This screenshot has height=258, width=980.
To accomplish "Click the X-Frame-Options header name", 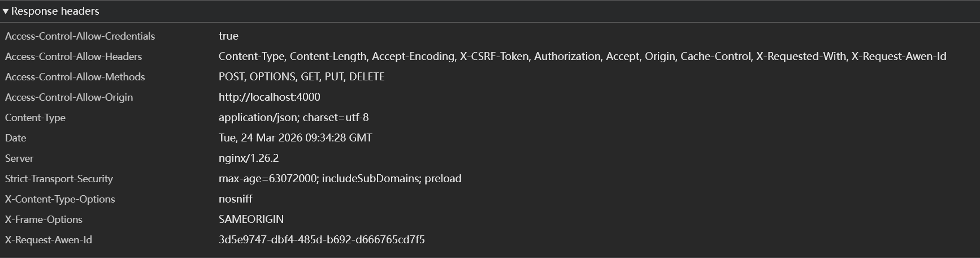I will pyautogui.click(x=44, y=220).
